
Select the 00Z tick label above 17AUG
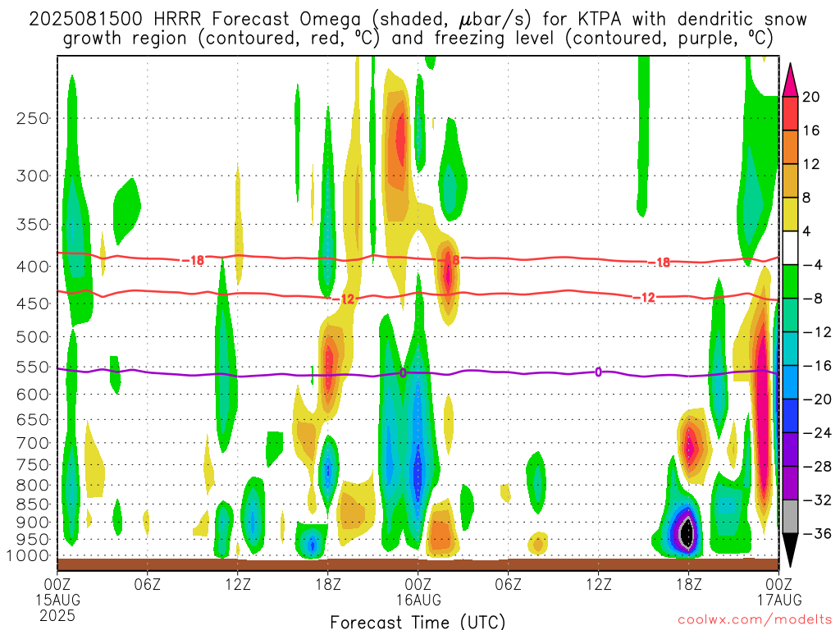click(x=779, y=583)
